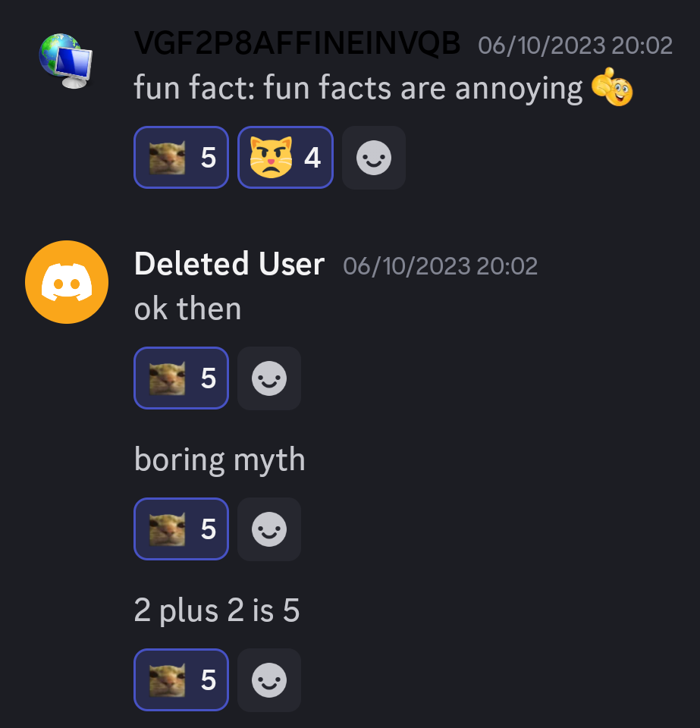Select the message text "boring myth"
700x728 pixels.
click(x=219, y=460)
